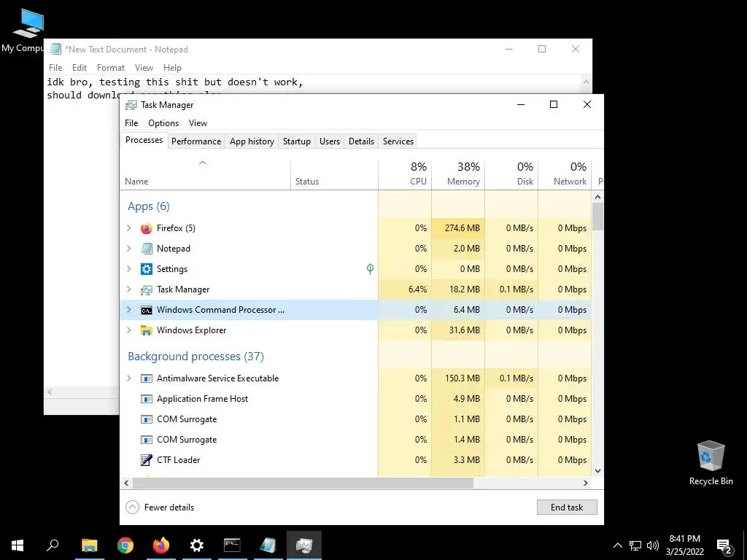
Task: Click the network tray icon
Action: (x=635, y=545)
